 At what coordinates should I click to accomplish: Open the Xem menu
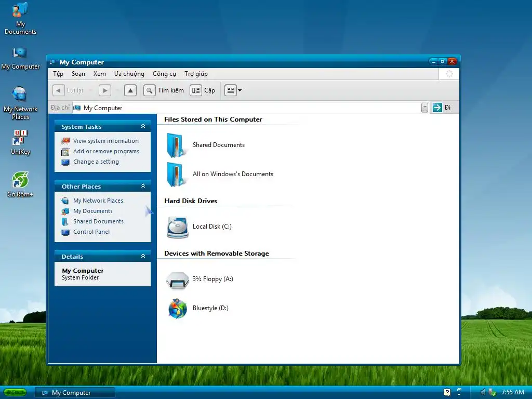click(99, 74)
